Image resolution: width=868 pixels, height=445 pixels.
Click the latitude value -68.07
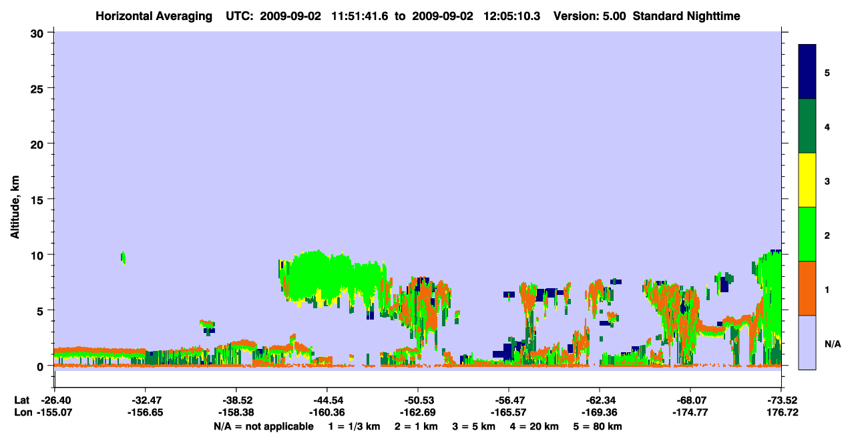[690, 400]
